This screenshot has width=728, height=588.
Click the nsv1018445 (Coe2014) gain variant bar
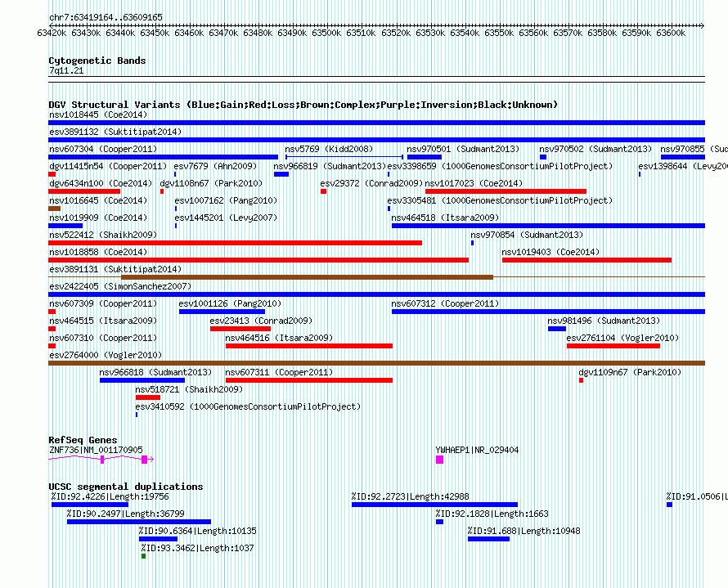(x=376, y=123)
